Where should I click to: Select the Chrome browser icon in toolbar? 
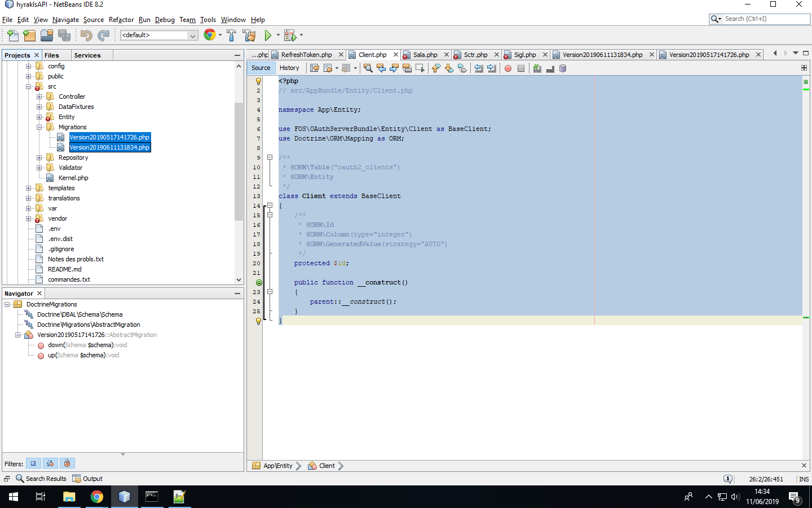(210, 35)
